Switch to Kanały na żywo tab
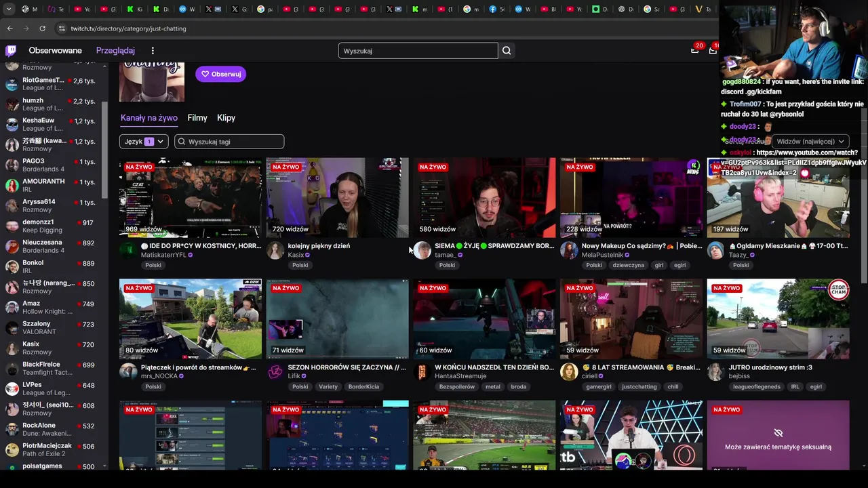The image size is (868, 488). tap(149, 118)
